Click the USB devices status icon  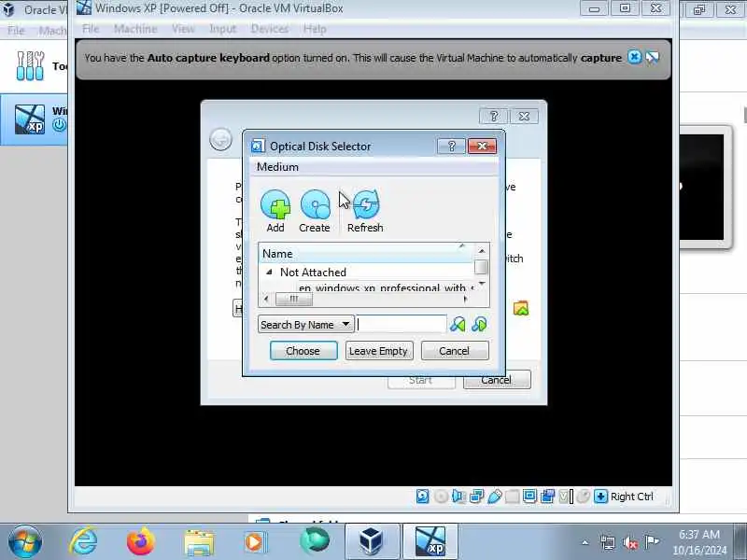pos(495,497)
